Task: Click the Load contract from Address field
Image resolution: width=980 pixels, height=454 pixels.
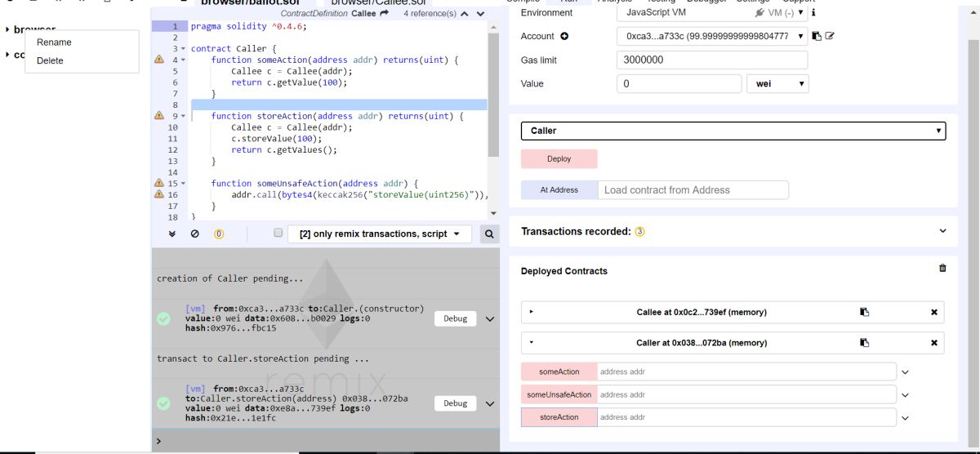Action: pyautogui.click(x=693, y=189)
